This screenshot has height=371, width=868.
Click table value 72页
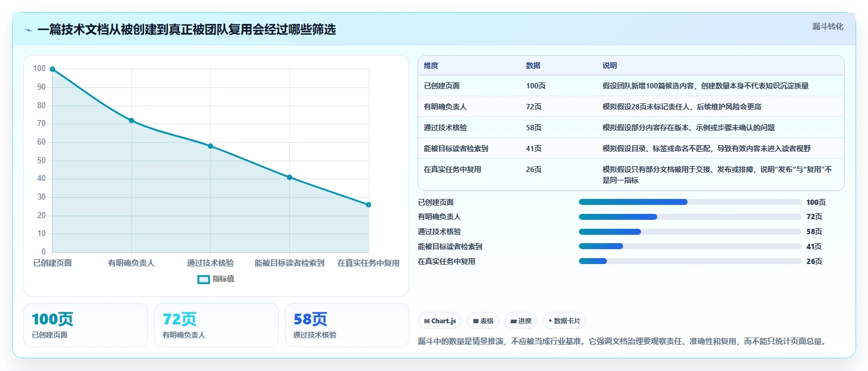[x=533, y=107]
